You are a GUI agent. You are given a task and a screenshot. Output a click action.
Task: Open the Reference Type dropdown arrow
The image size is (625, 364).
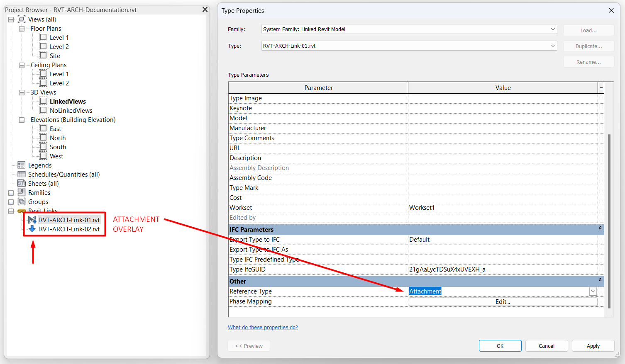click(x=593, y=291)
